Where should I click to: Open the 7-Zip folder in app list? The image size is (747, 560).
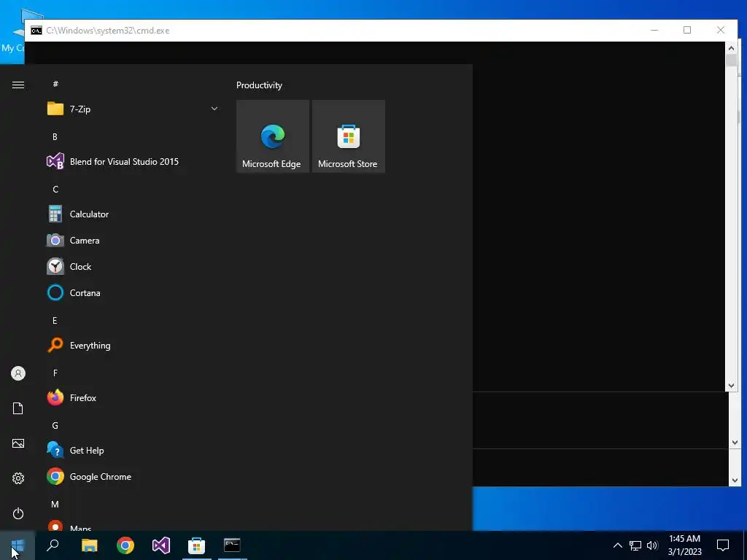tap(133, 109)
